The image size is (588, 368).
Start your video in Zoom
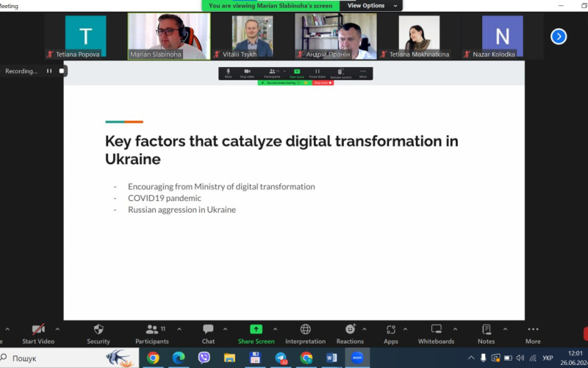pyautogui.click(x=38, y=334)
